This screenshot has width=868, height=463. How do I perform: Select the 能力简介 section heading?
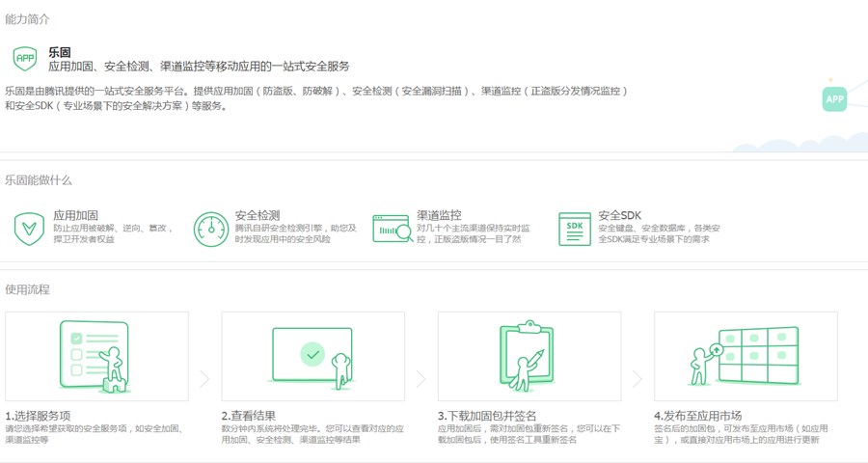(27, 19)
